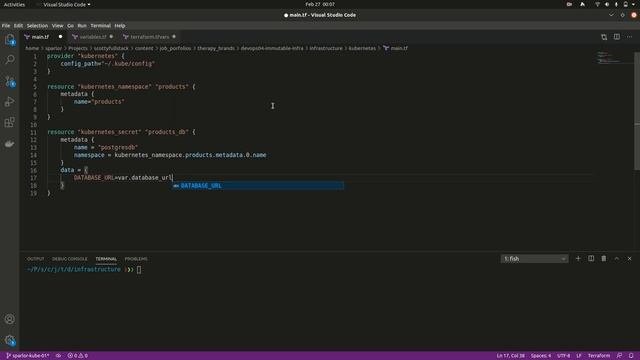
Task: Select the main.tf editor tab
Action: [x=40, y=37]
